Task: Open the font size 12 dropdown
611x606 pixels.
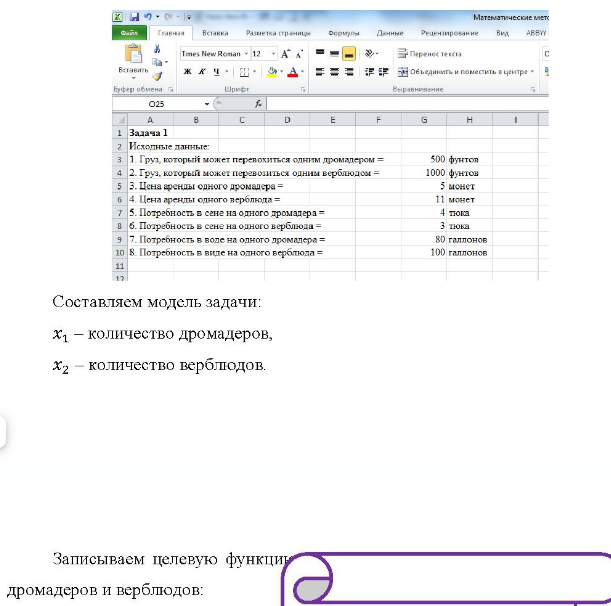Action: tap(274, 54)
